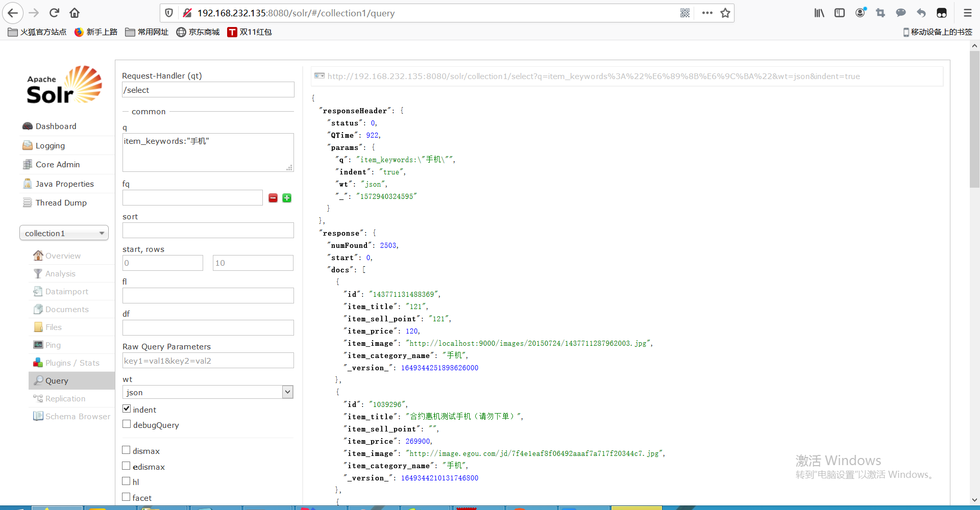Go back to previous page

13,13
